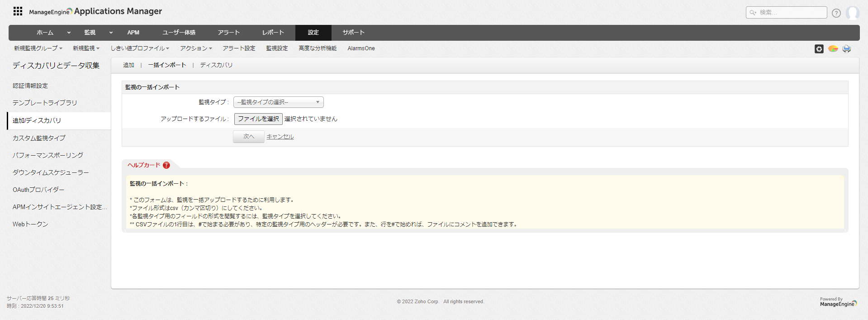
Task: Click the camera shutter snapshot icon
Action: tap(819, 49)
